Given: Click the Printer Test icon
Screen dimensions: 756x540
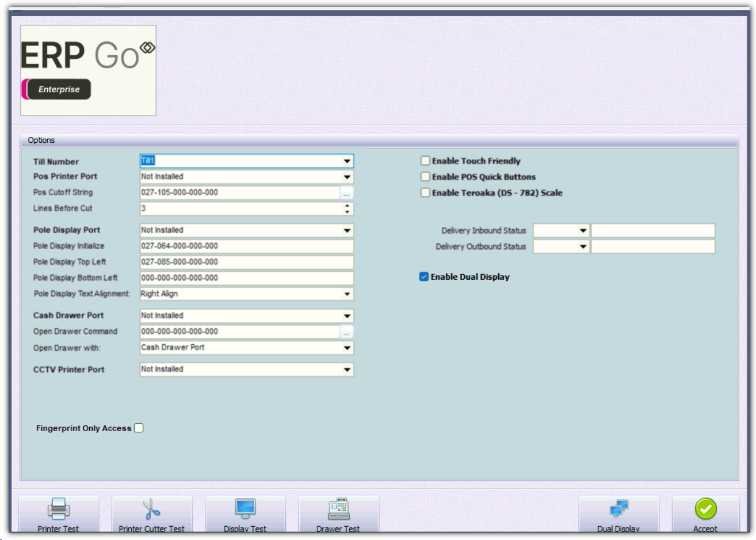Looking at the screenshot, I should coord(58,508).
